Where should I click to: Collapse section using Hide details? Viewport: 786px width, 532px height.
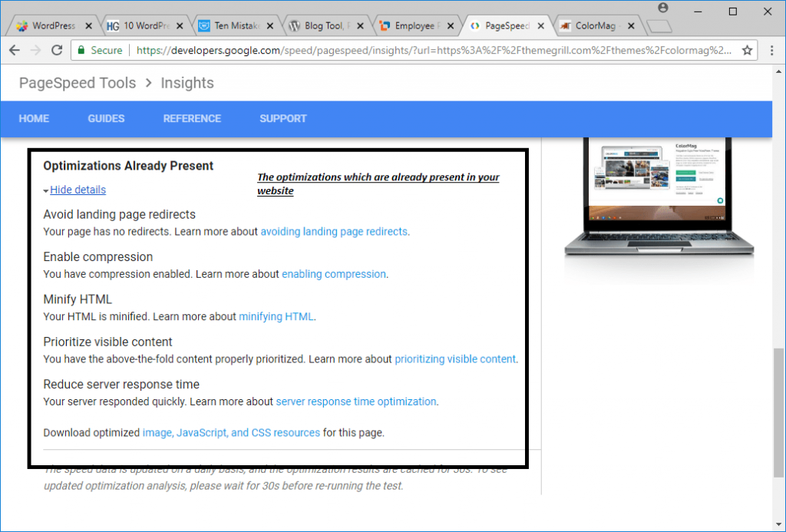[78, 190]
